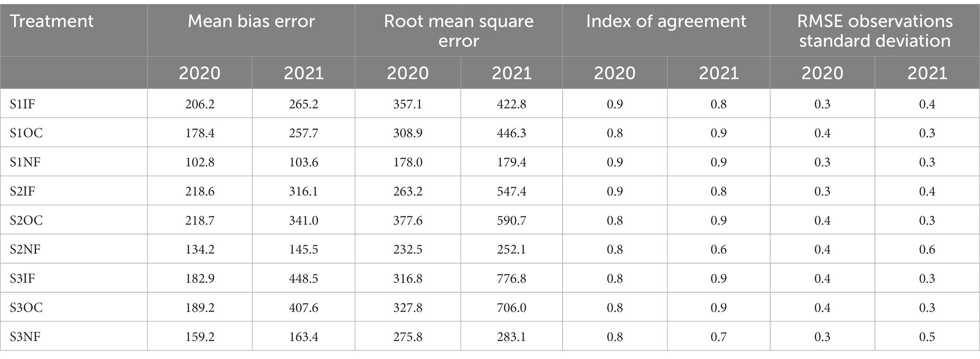This screenshot has width=980, height=359.
Task: Click the value 422.8 in S1IF row
Action: [512, 104]
